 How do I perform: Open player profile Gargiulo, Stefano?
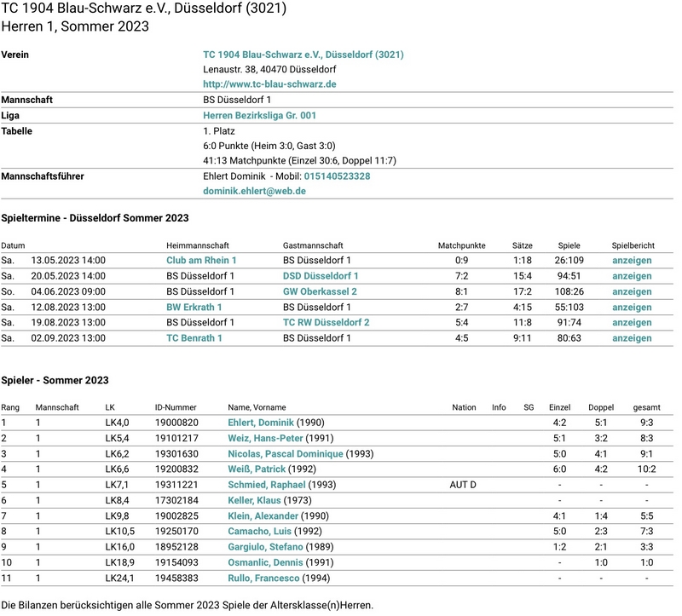tap(265, 547)
